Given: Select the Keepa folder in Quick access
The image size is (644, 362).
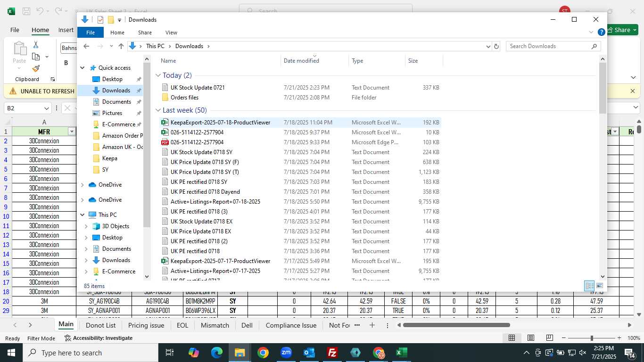Looking at the screenshot, I should [110, 158].
